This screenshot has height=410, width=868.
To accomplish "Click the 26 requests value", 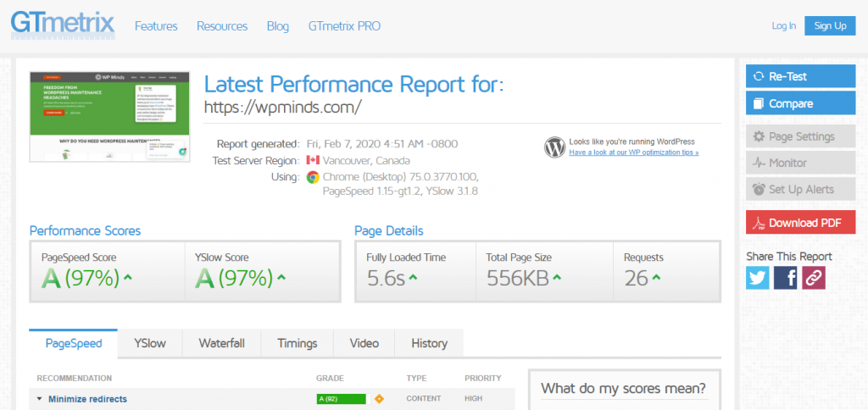I will tap(636, 279).
